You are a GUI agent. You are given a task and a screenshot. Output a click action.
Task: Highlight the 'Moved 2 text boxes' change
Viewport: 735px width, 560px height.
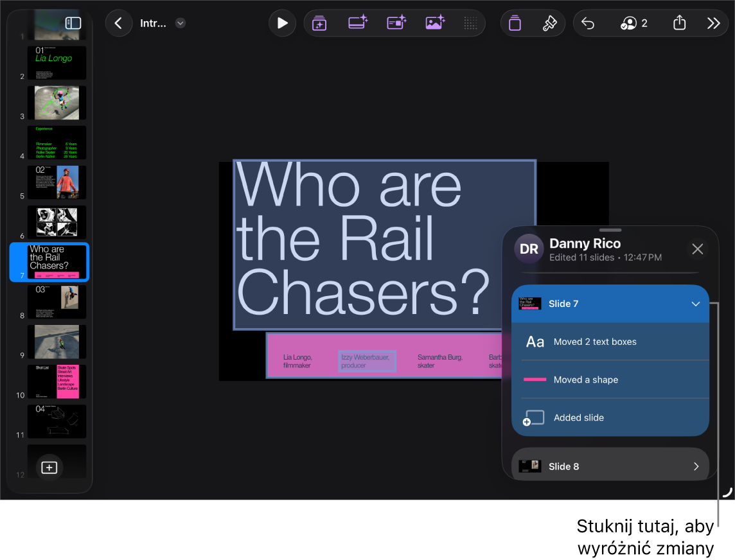pos(610,342)
